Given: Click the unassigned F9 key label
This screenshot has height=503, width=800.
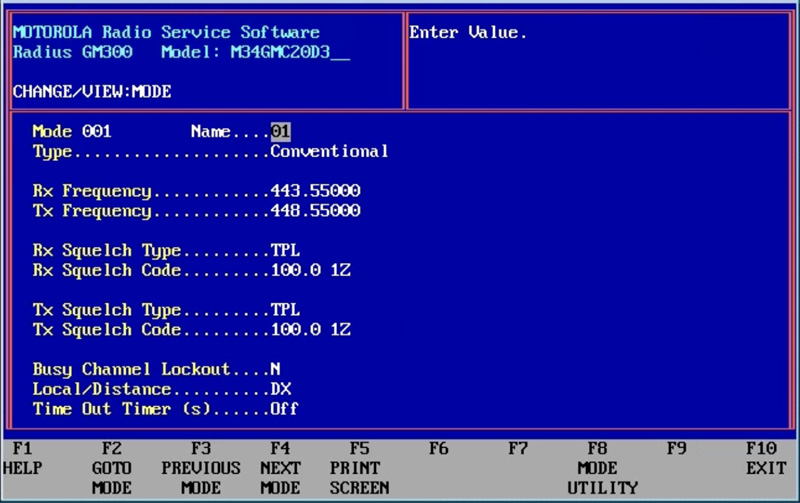Looking at the screenshot, I should 677,449.
